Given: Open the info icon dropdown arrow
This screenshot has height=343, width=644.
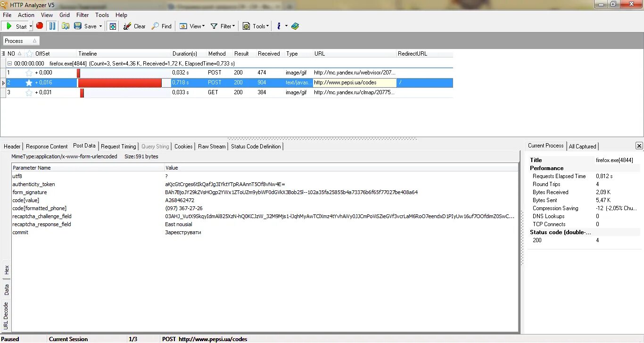Looking at the screenshot, I should pyautogui.click(x=286, y=26).
